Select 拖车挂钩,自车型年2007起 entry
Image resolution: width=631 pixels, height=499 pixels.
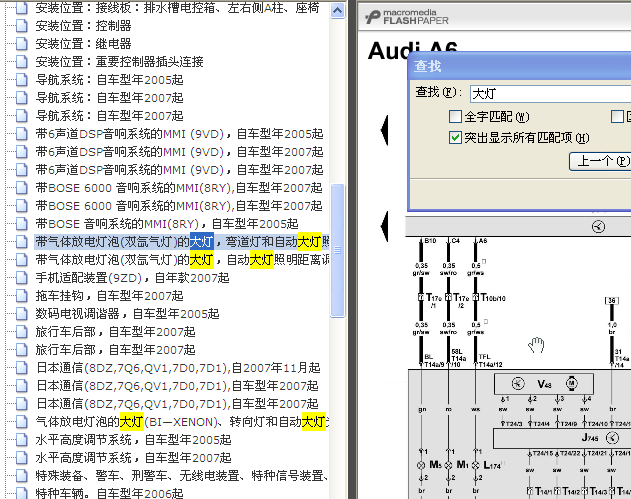click(x=109, y=296)
